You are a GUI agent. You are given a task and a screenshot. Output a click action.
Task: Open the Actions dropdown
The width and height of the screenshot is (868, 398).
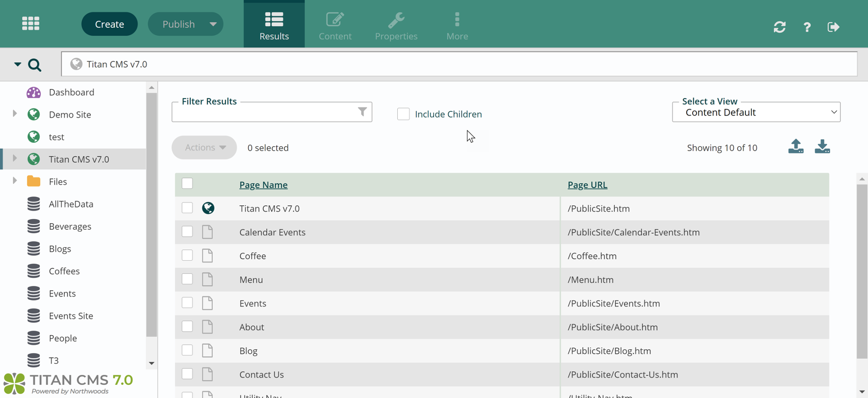(x=204, y=147)
